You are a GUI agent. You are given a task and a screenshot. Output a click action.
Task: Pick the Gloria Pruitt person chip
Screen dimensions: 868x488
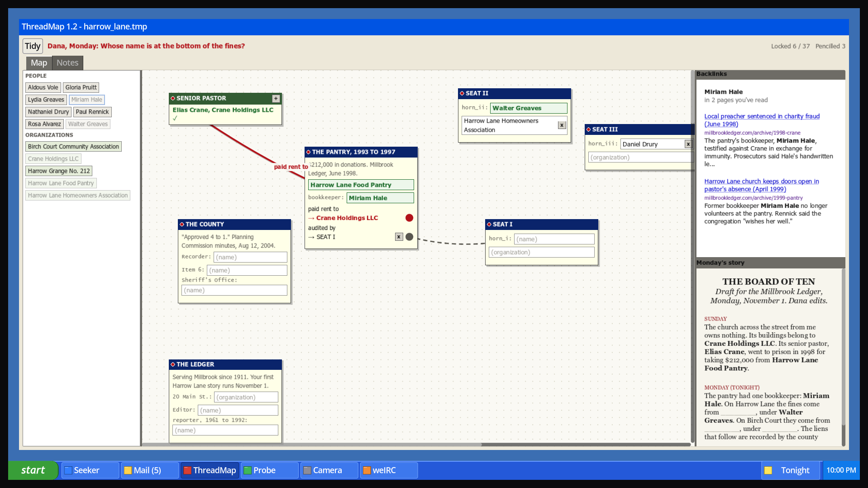(x=81, y=87)
